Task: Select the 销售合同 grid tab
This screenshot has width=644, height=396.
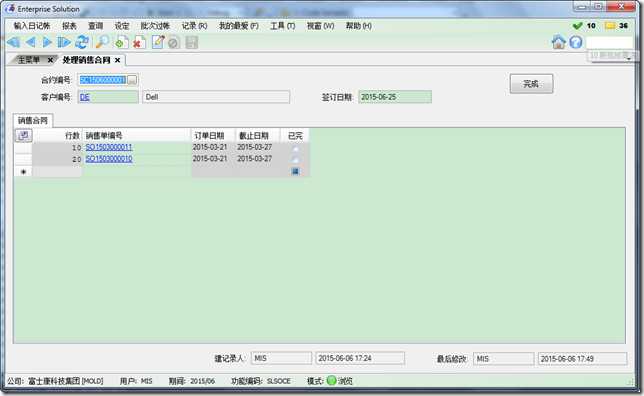Action: point(33,120)
